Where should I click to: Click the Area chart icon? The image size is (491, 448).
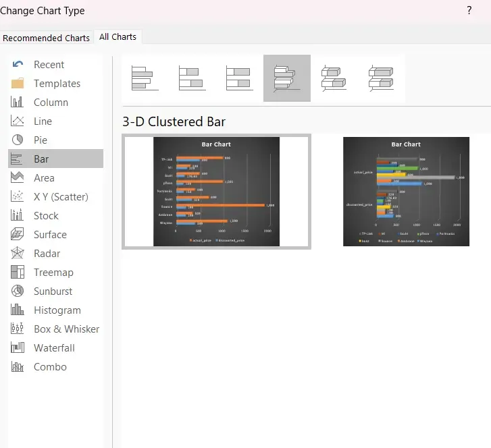(18, 177)
